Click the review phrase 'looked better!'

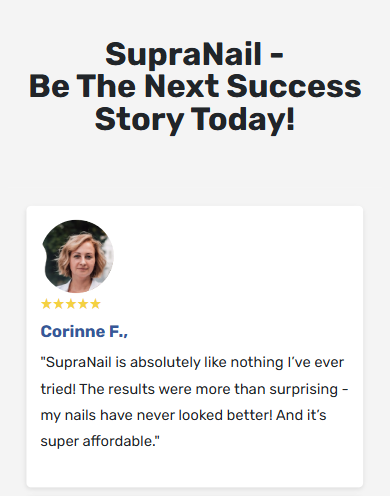pos(226,415)
